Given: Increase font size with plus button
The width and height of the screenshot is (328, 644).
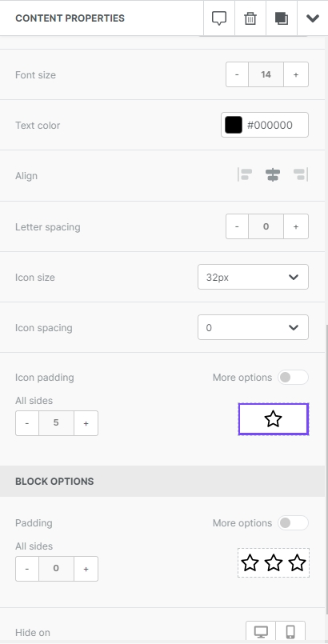Looking at the screenshot, I should [295, 74].
